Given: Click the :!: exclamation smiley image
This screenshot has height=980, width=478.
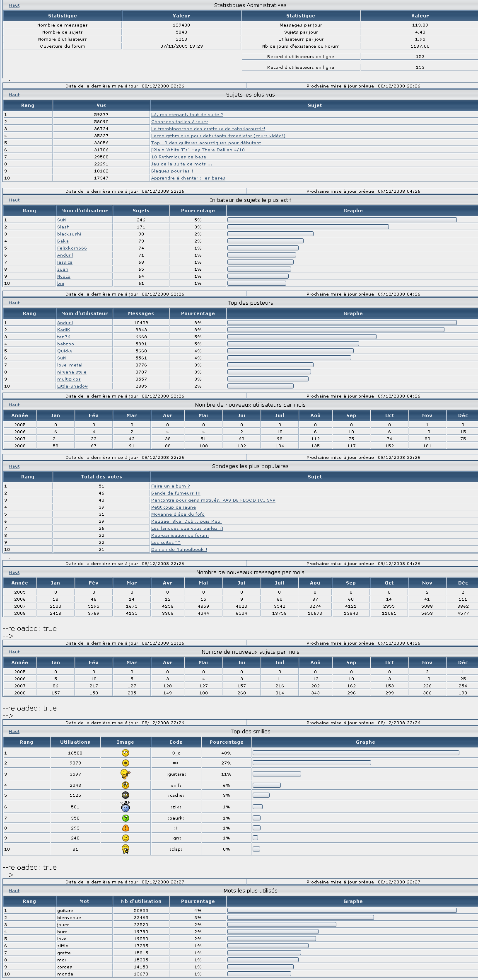Looking at the screenshot, I should point(126,827).
